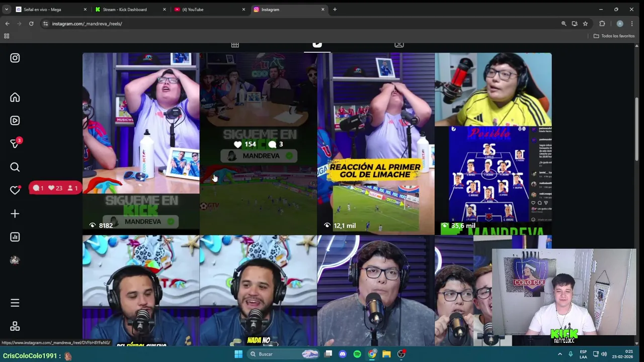This screenshot has height=362, width=644.
Task: Go to Instagram Home feed icon
Action: [15, 98]
